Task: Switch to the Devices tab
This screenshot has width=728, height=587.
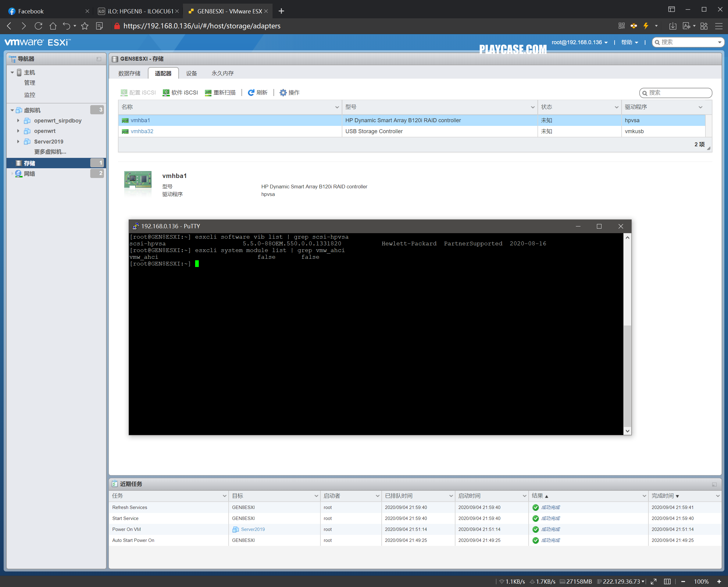Action: (191, 73)
